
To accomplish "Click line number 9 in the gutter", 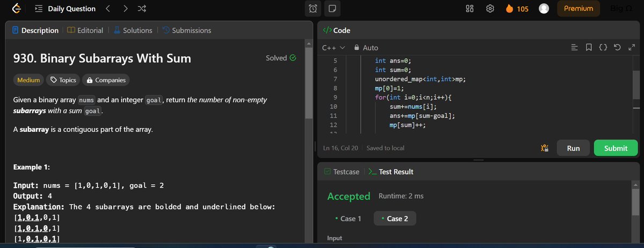I will point(335,97).
